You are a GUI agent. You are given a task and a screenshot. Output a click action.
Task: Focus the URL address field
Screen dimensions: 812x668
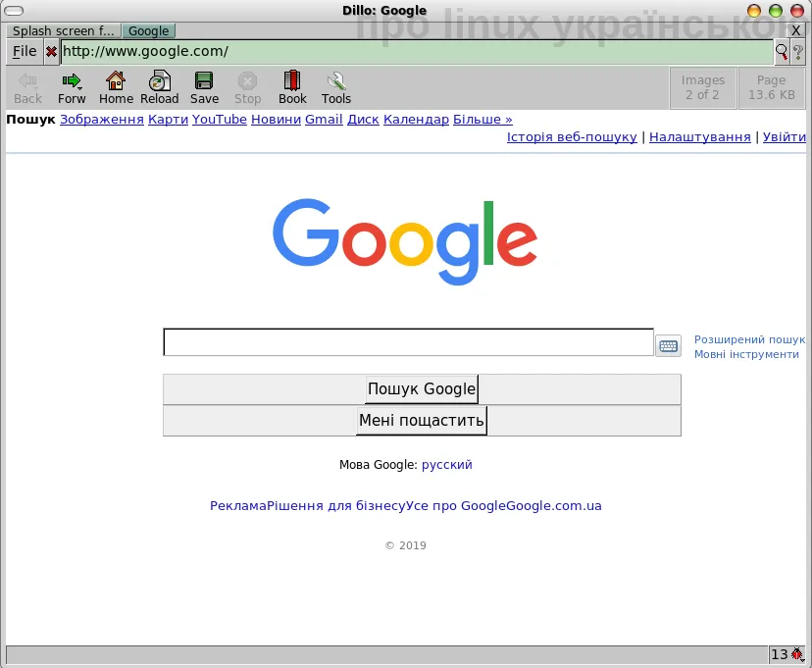point(417,52)
